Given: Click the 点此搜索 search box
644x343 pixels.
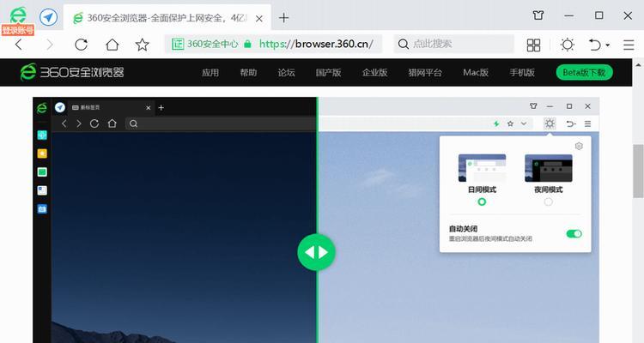Looking at the screenshot, I should click(454, 44).
